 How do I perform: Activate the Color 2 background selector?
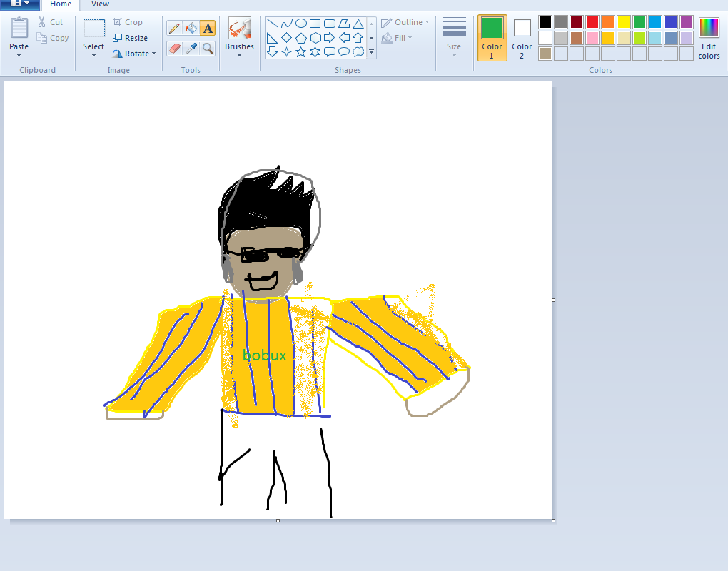(522, 38)
